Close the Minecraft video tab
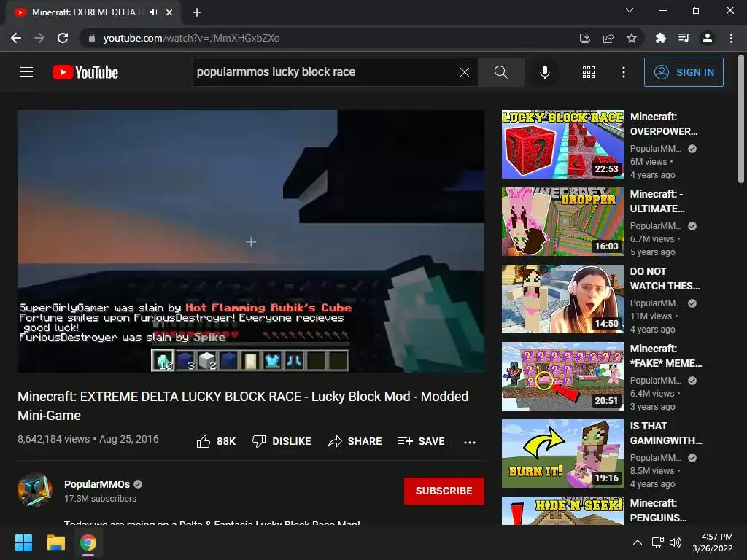Image resolution: width=747 pixels, height=560 pixels. [x=169, y=12]
